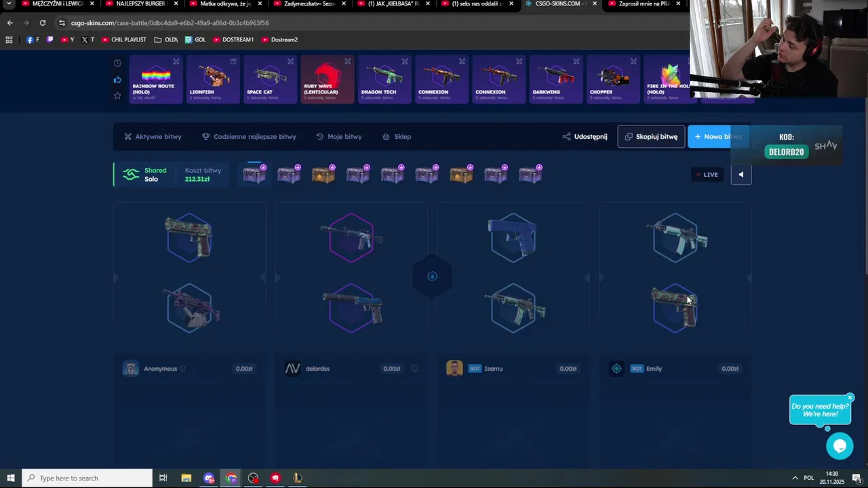The height and width of the screenshot is (488, 868).
Task: Click the taskbar search box
Action: (x=87, y=478)
